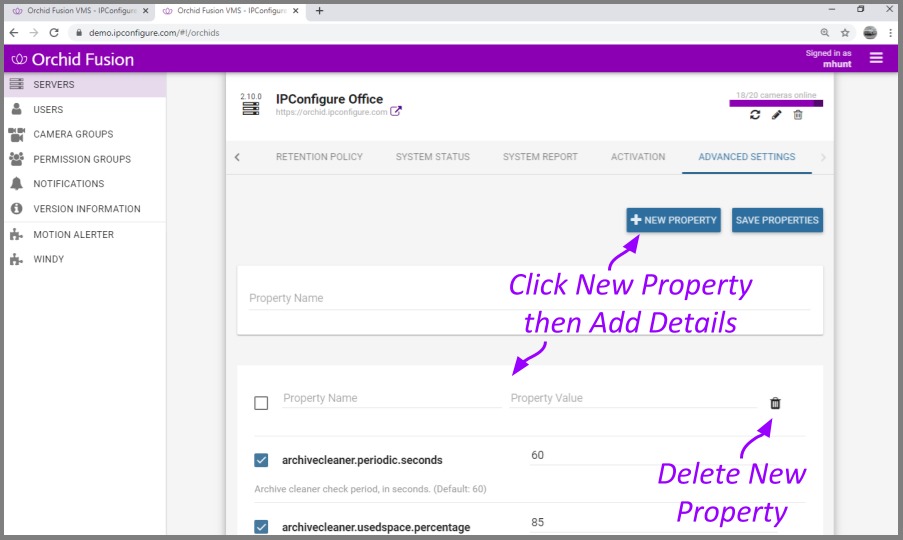Check the new empty property checkbox

pyautogui.click(x=261, y=403)
